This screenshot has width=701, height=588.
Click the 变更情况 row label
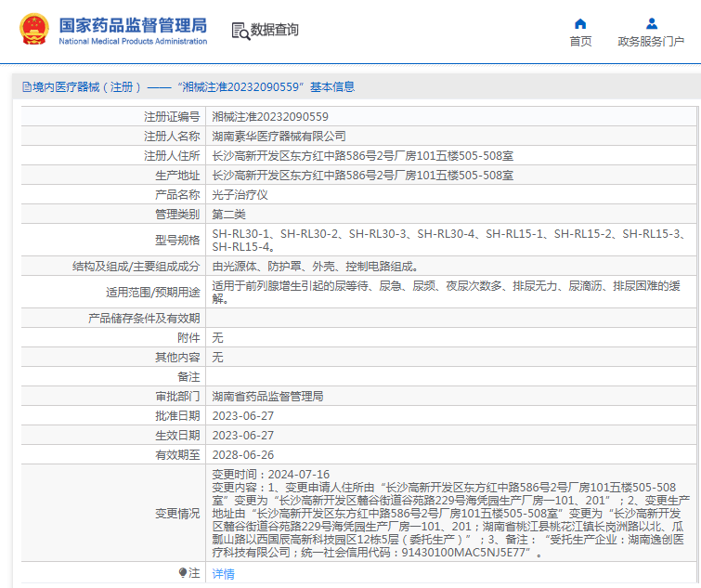177,514
